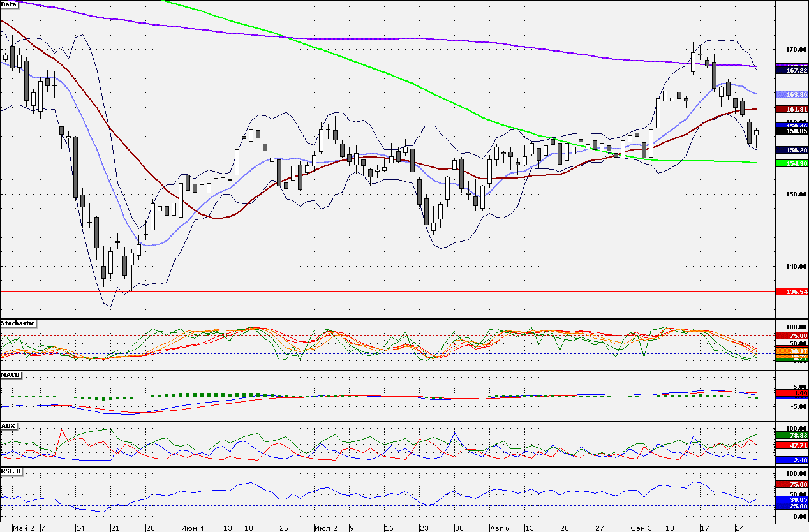Click the 156.20 lower band price tag
Screen dimensions: 809x532
(x=792, y=150)
